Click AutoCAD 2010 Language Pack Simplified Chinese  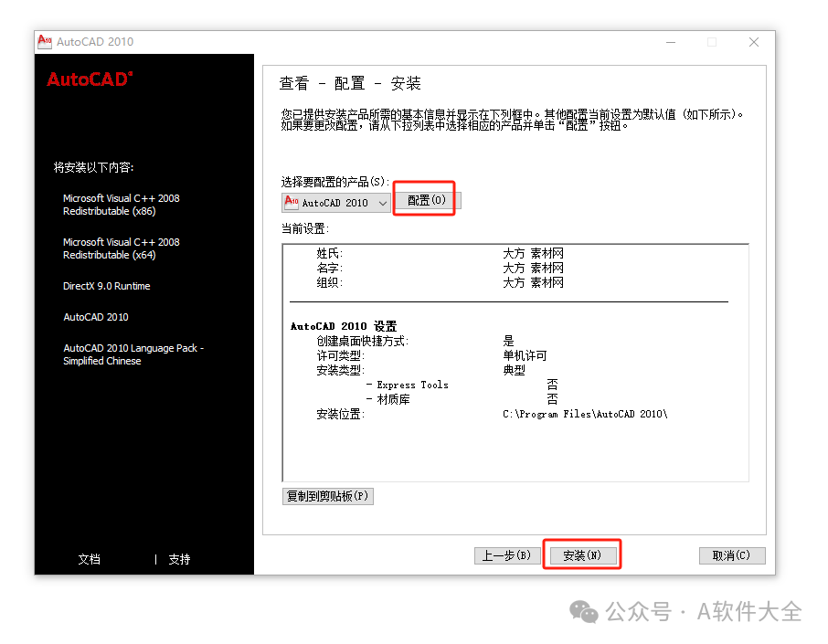[133, 354]
